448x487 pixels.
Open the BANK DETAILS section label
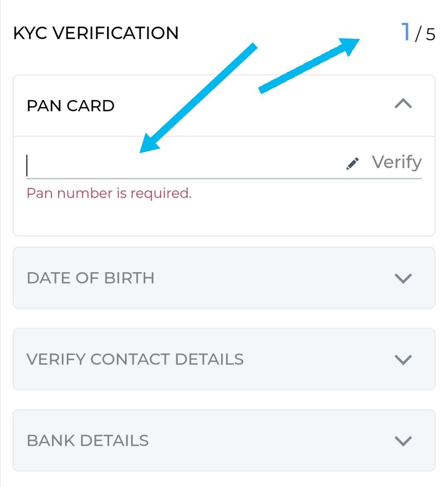pyautogui.click(x=88, y=441)
